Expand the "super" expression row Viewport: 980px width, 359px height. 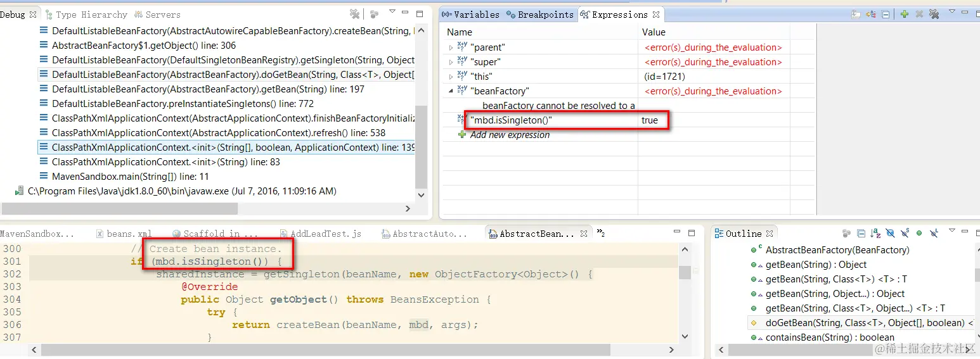(451, 62)
